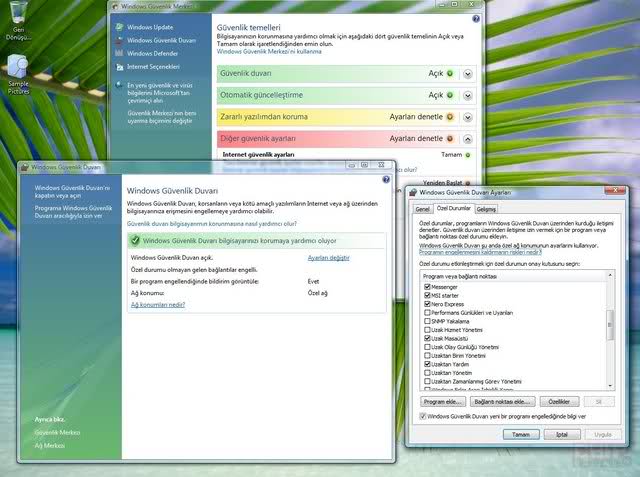The image size is (640, 477).
Task: Click the Güvenlik Duvarı Ayarları title bar icon
Action: coord(413,192)
